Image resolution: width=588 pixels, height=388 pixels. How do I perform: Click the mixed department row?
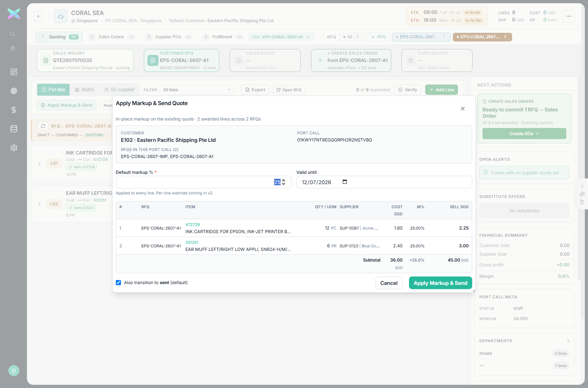click(524, 354)
